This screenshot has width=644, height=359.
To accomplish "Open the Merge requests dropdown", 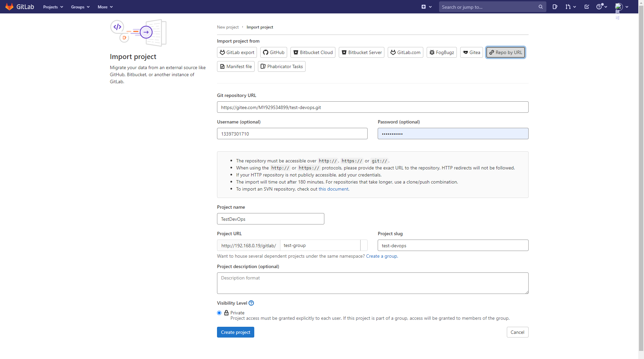I will coord(571,7).
